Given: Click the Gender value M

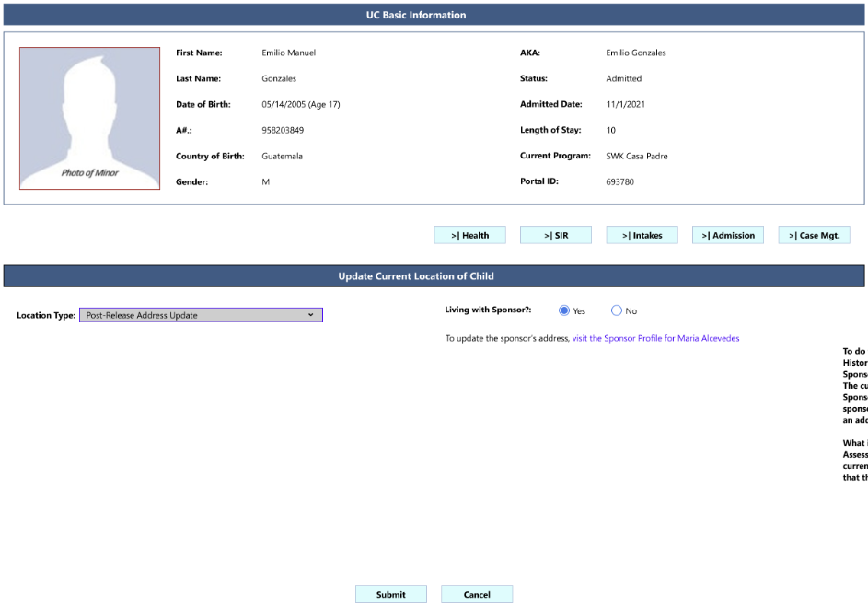Looking at the screenshot, I should point(266,181).
